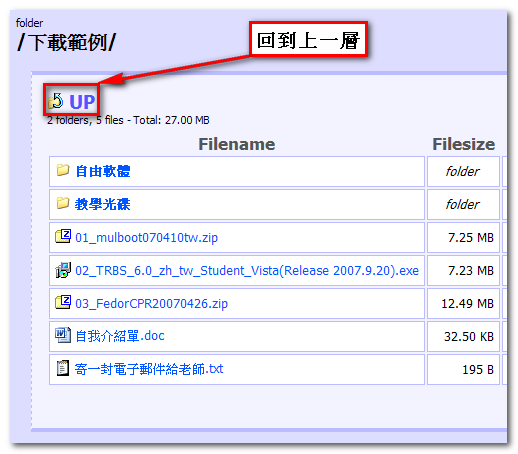This screenshot has width=518, height=454.
Task: Download 01_mulboot070410tw.zip file
Action: 146,238
